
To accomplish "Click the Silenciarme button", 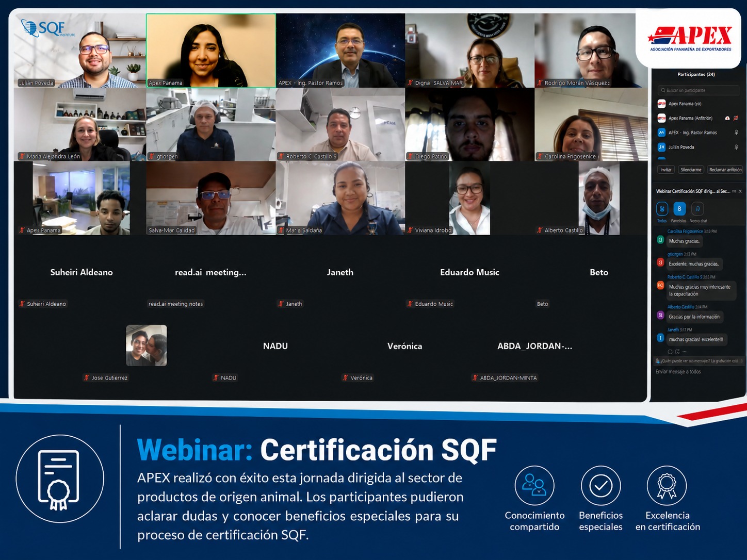I will point(691,170).
